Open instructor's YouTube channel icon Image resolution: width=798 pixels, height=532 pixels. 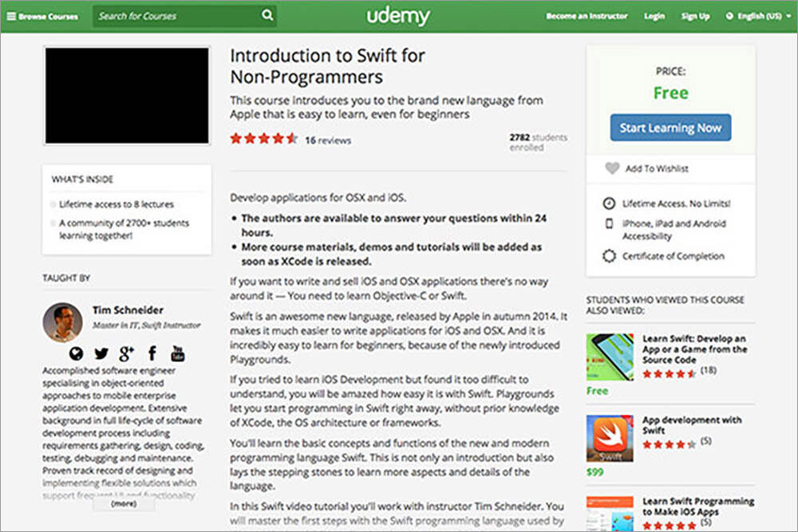coord(177,353)
